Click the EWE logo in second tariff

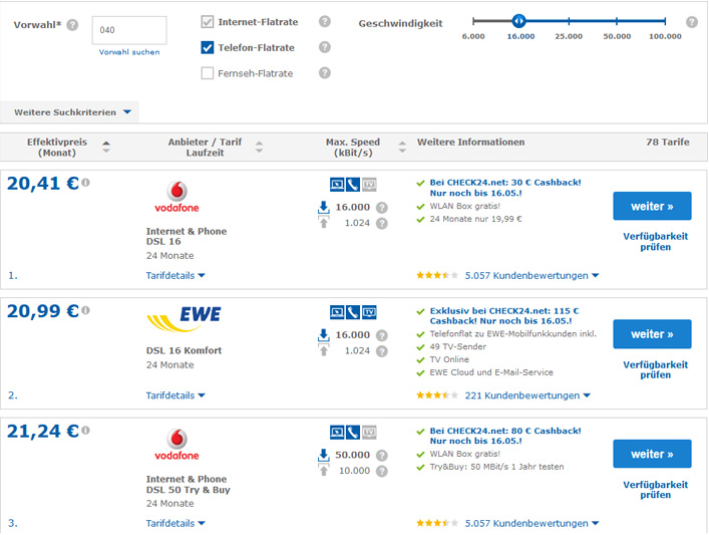coord(183,318)
